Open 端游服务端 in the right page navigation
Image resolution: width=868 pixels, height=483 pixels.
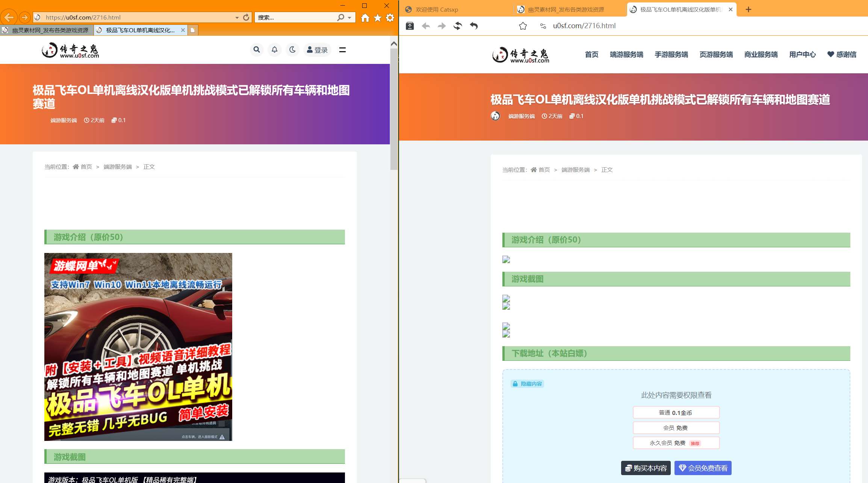point(627,55)
